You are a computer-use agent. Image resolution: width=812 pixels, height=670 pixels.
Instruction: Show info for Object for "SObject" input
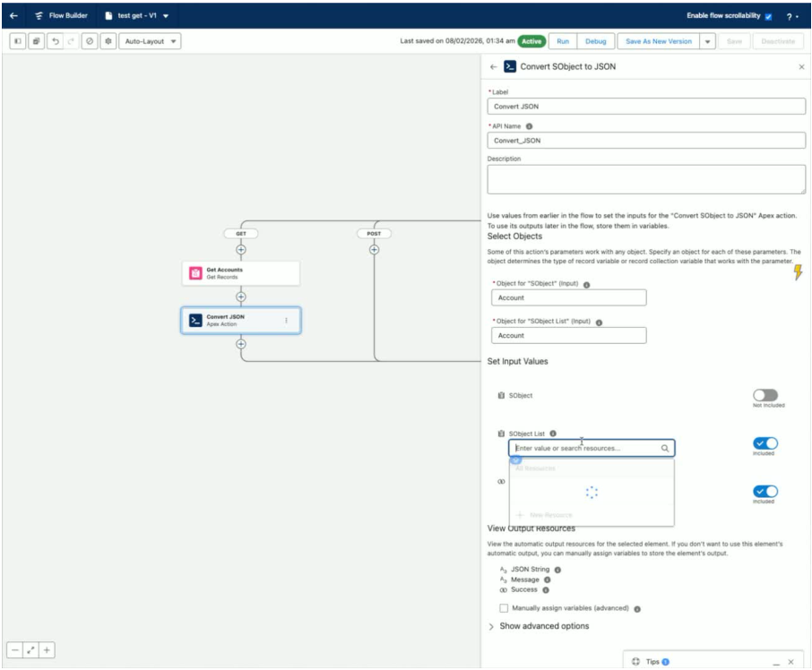point(587,285)
